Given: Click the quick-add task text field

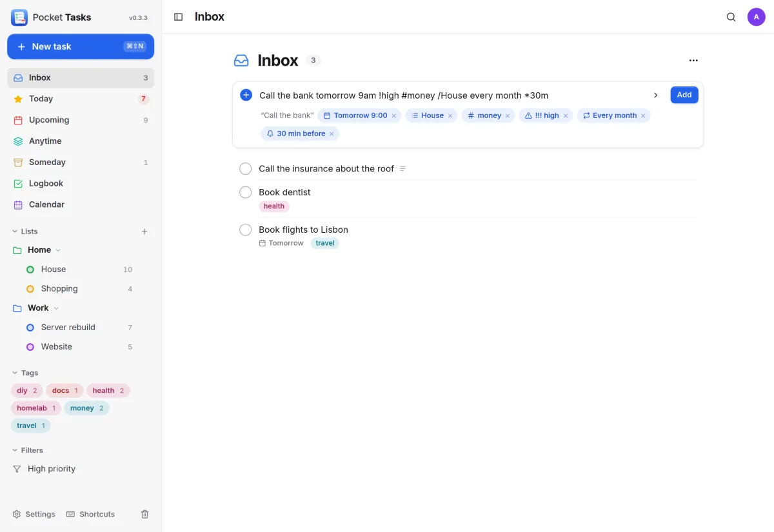Looking at the screenshot, I should tap(450, 95).
